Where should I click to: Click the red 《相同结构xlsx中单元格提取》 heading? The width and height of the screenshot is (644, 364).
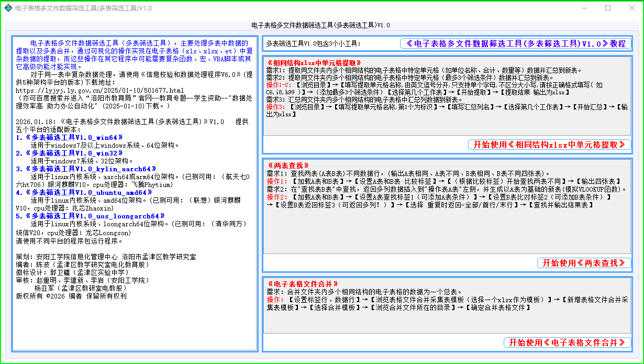(314, 62)
